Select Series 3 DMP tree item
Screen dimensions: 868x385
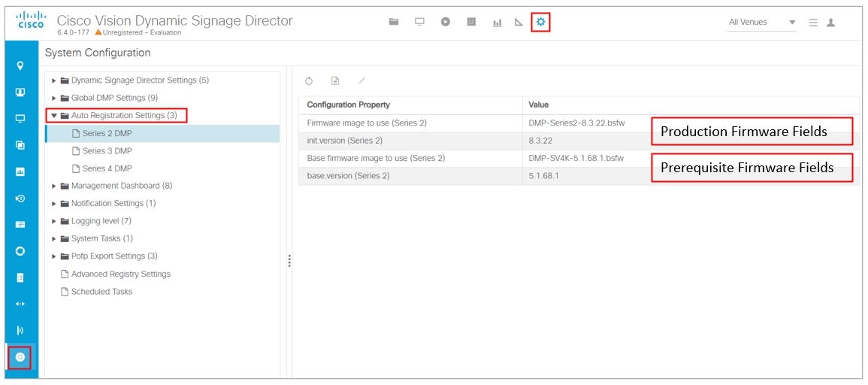162,150
